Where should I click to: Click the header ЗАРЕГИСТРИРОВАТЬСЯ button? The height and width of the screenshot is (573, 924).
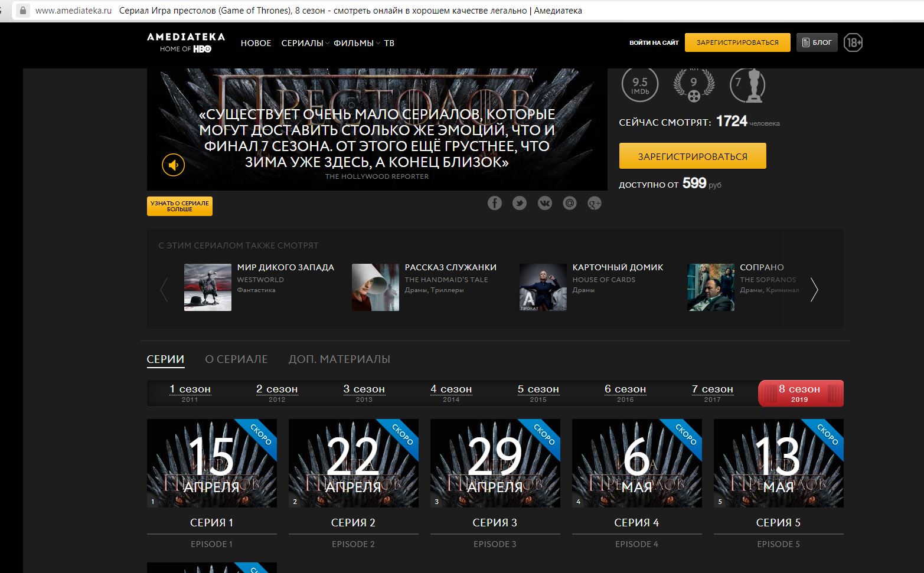coord(737,42)
